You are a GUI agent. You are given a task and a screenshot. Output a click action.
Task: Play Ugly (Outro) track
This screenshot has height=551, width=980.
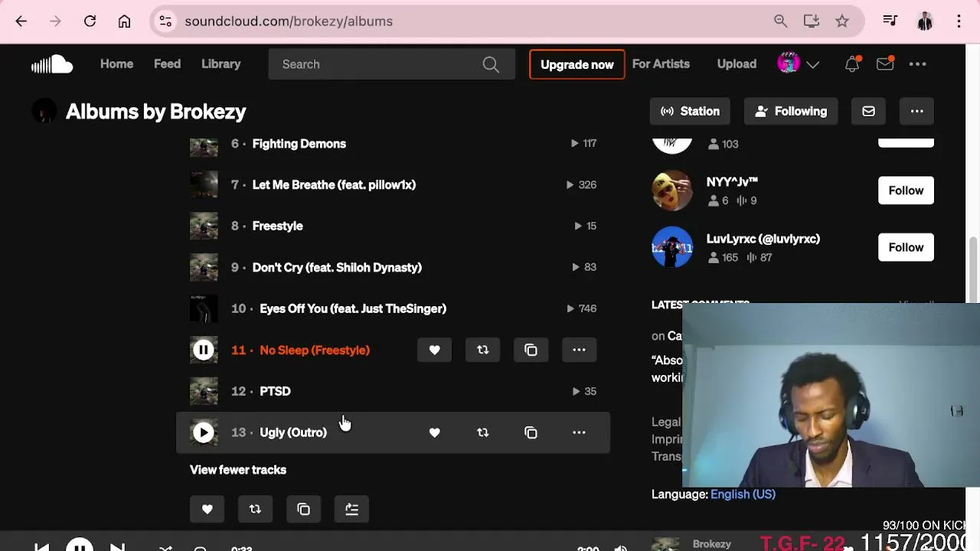(x=204, y=432)
